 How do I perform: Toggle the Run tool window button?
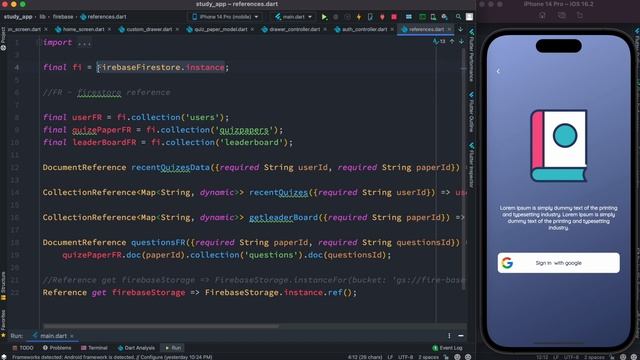173,348
